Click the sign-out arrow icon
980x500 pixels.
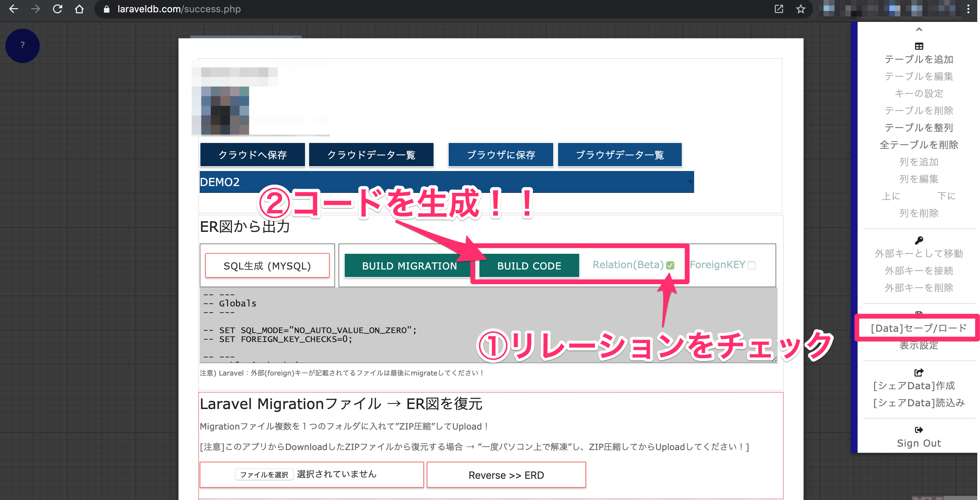(x=919, y=430)
